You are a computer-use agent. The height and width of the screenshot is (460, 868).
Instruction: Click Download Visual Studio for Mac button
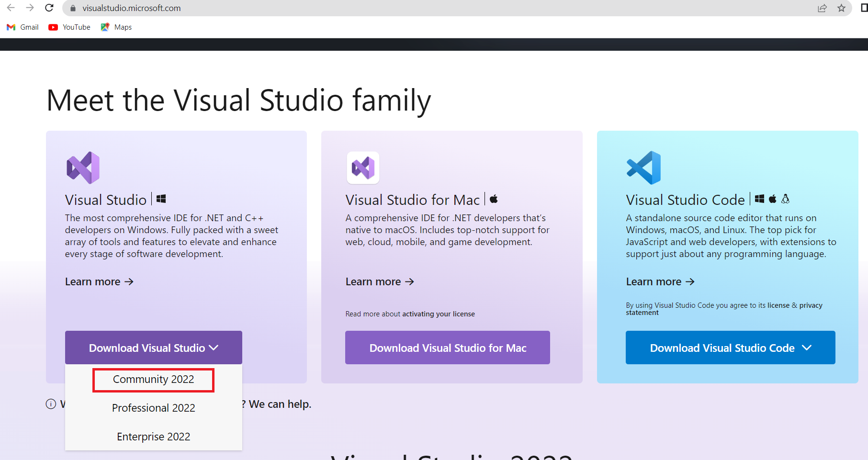pos(448,348)
